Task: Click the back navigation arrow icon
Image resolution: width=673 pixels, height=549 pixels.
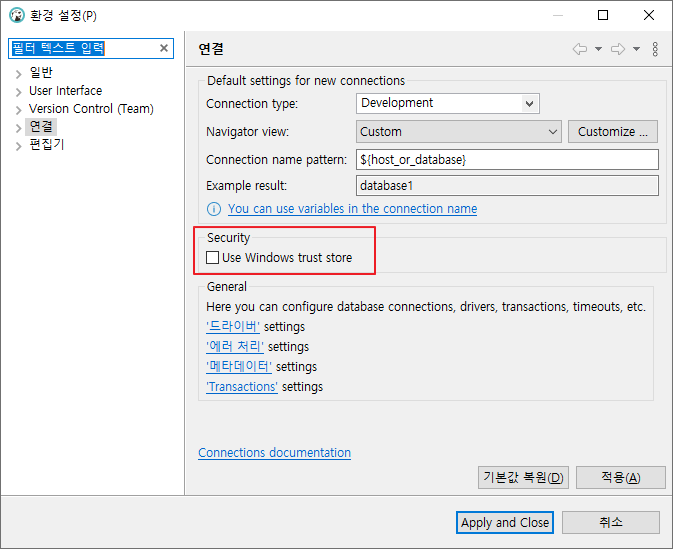Action: pos(580,49)
